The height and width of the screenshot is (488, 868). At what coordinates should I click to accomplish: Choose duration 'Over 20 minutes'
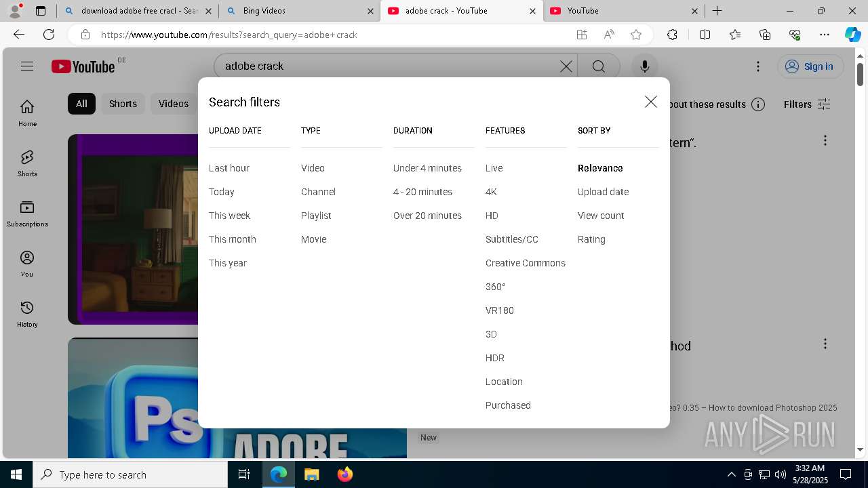click(x=427, y=216)
